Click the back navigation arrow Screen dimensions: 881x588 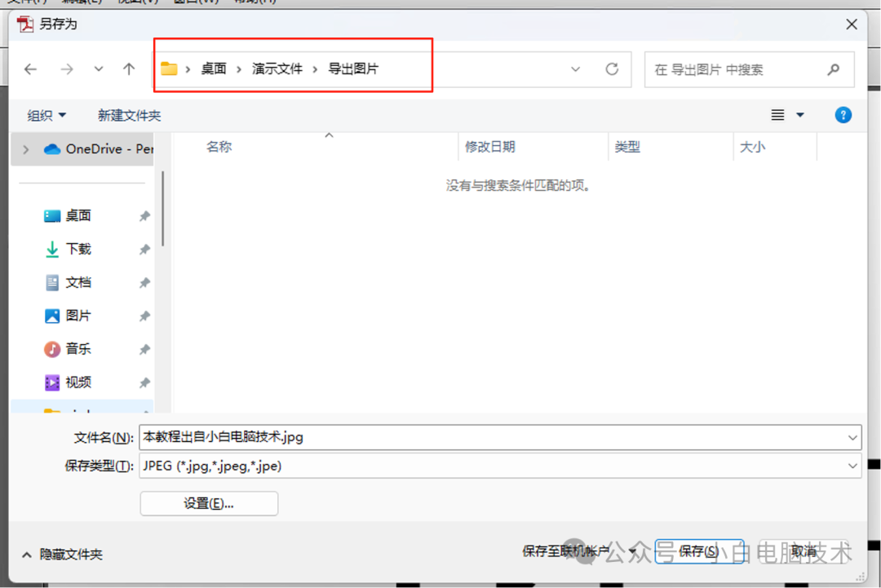pyautogui.click(x=30, y=69)
